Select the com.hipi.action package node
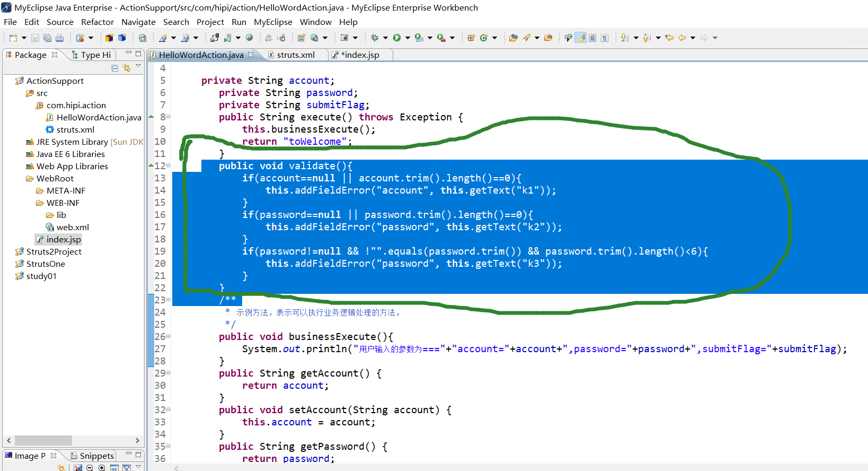Viewport: 868px width, 471px height. pyautogui.click(x=71, y=105)
